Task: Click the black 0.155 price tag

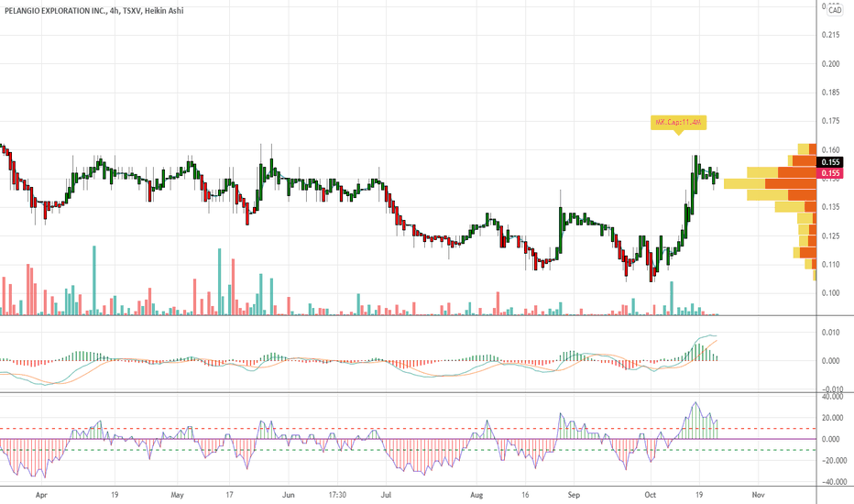Action: point(830,162)
